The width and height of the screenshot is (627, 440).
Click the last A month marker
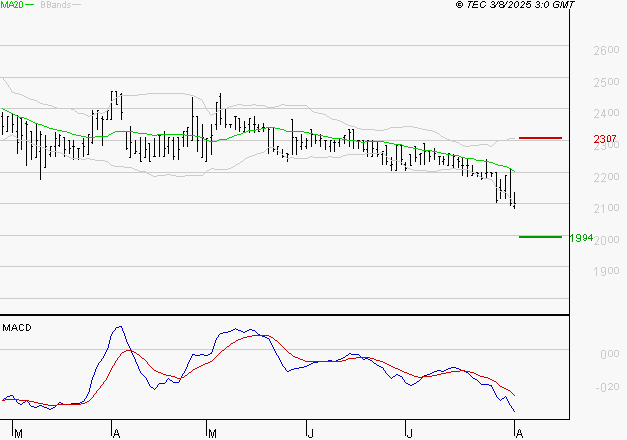tap(519, 434)
